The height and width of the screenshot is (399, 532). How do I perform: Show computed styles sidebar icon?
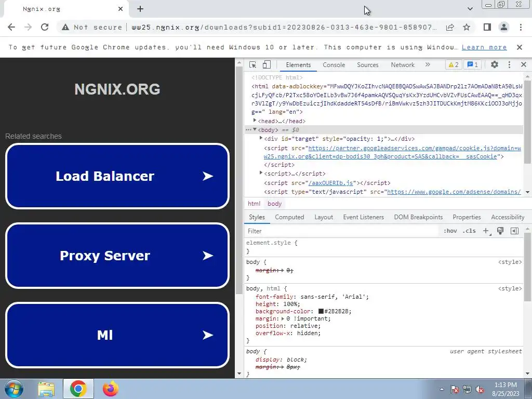coord(514,231)
